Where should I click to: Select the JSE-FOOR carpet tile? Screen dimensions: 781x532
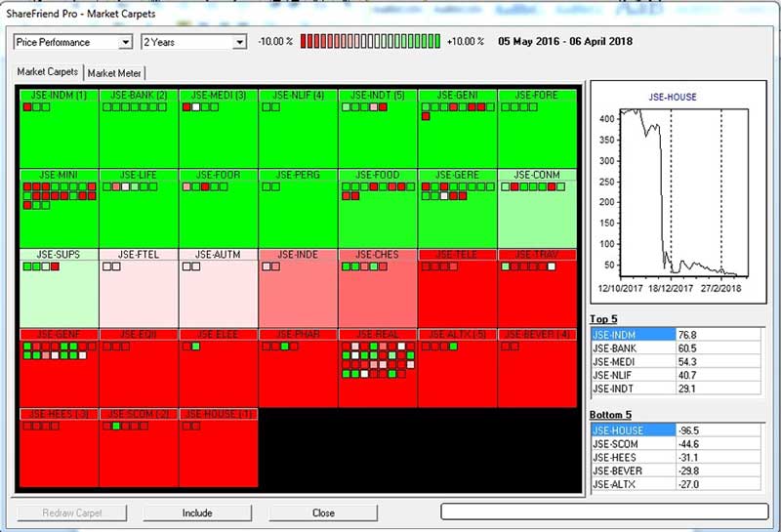(x=219, y=209)
